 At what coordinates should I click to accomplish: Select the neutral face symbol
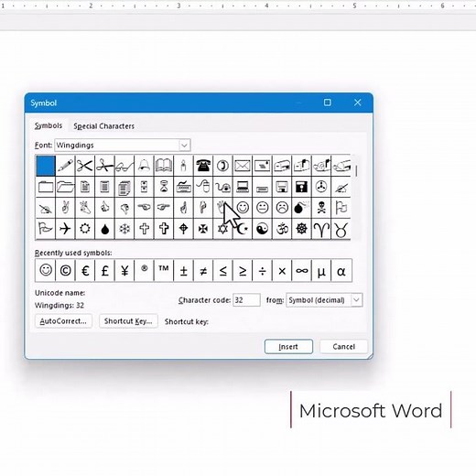tap(262, 208)
